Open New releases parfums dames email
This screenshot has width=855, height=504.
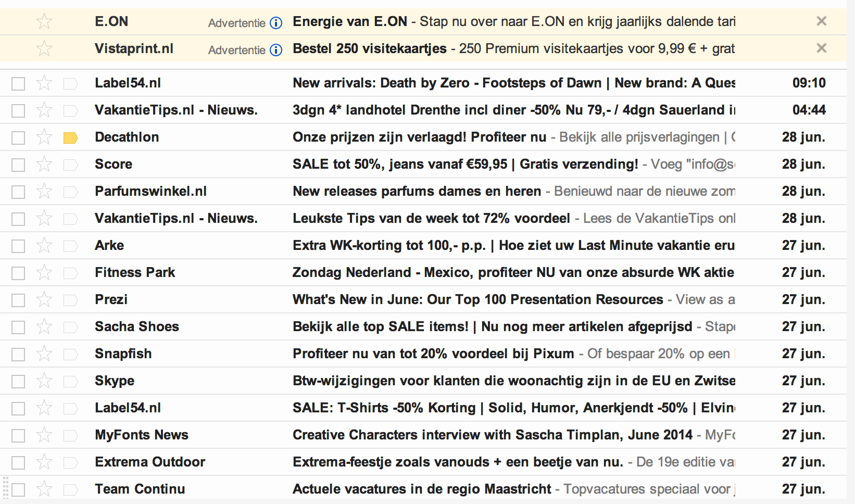[x=514, y=191]
